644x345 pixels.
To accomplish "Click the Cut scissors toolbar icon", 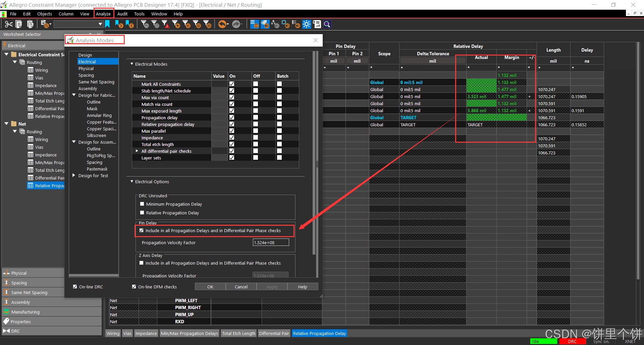I will coord(9,24).
